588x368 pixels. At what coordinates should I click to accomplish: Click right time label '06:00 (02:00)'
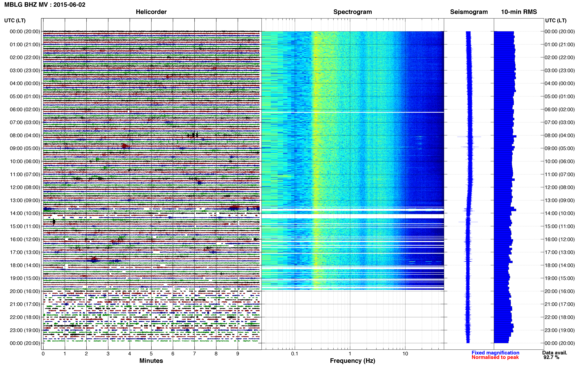[560, 110]
